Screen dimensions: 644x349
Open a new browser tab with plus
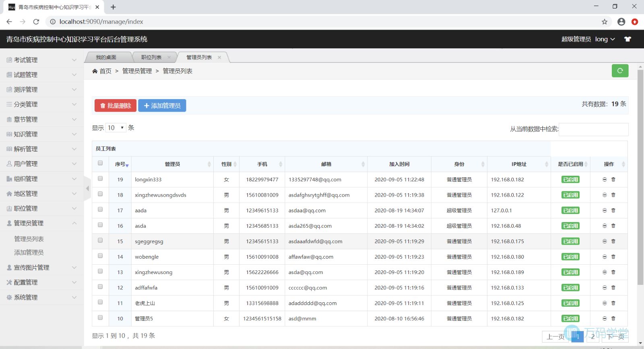tap(113, 7)
